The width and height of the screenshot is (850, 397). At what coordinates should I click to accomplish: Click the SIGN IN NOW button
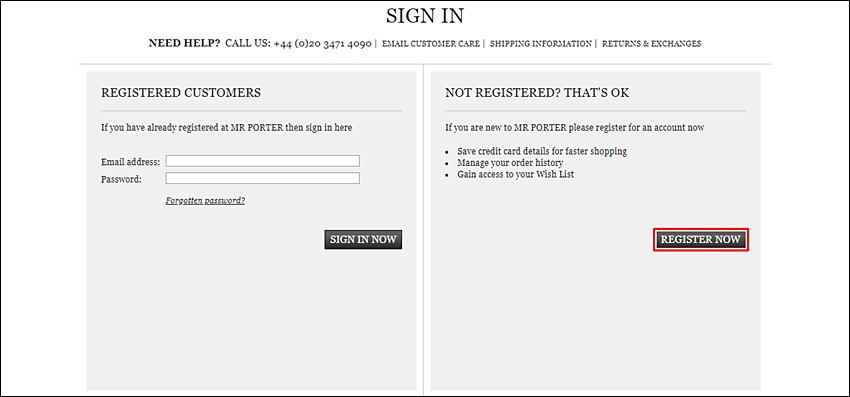(x=363, y=239)
